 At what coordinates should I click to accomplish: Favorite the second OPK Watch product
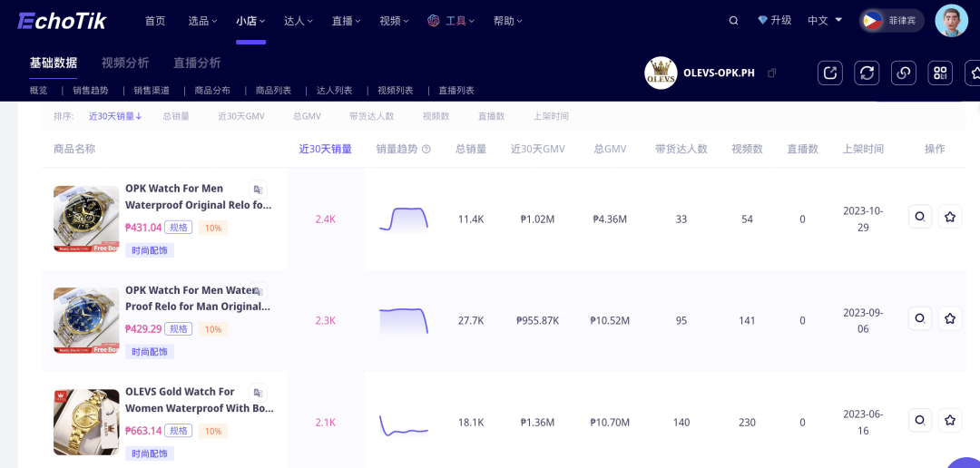pyautogui.click(x=950, y=318)
